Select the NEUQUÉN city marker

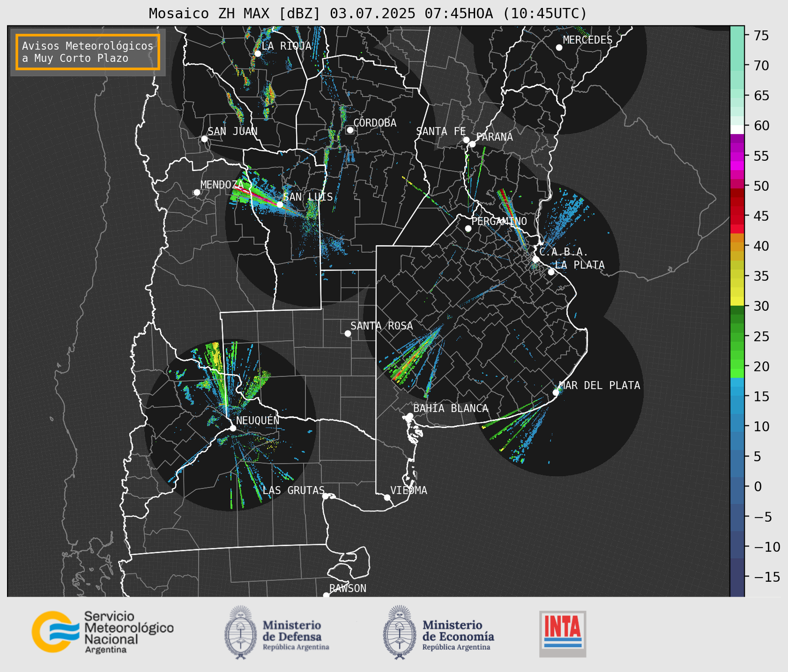[x=233, y=428]
